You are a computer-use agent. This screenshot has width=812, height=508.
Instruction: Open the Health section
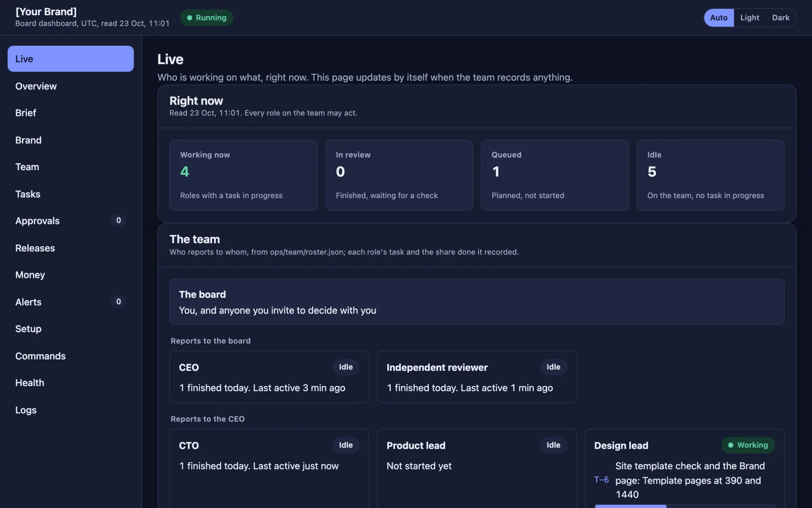click(71, 383)
